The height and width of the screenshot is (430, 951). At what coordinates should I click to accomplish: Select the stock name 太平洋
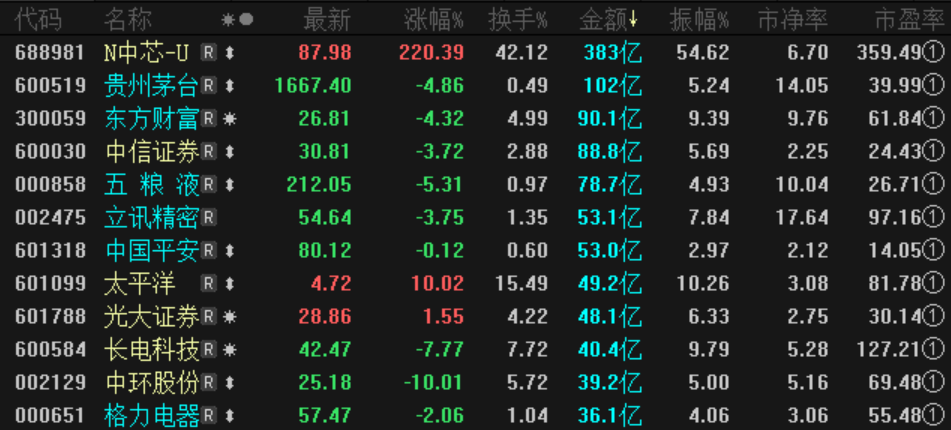point(139,283)
